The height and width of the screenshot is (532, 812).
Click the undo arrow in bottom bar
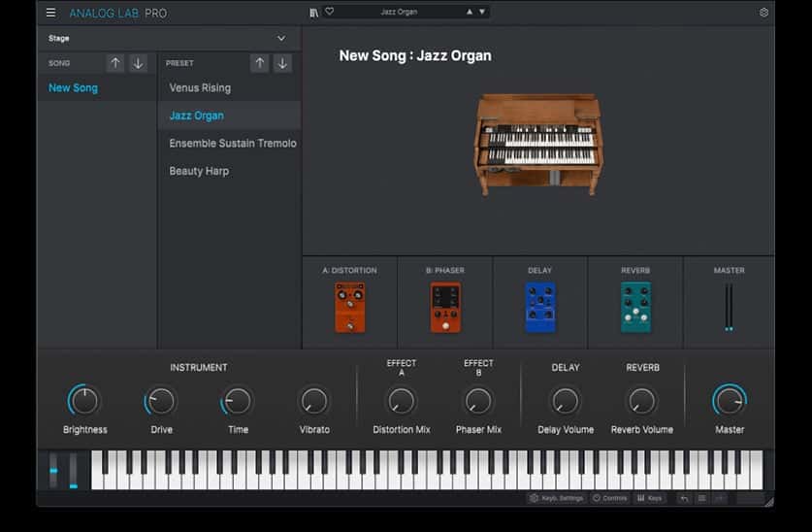[684, 498]
